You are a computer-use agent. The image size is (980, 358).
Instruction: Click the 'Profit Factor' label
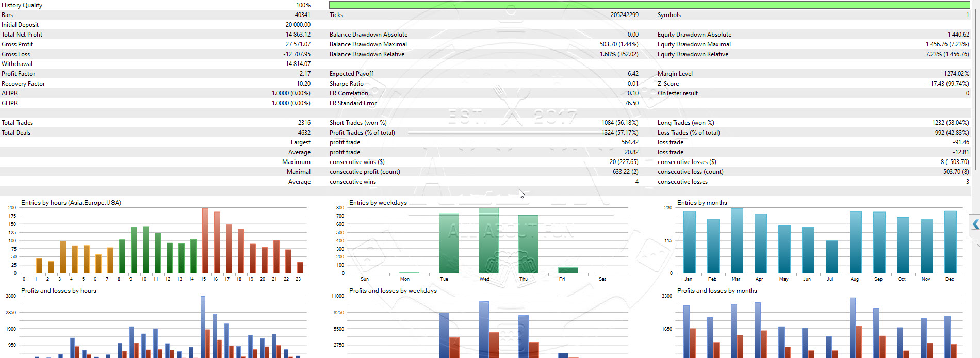click(x=19, y=74)
